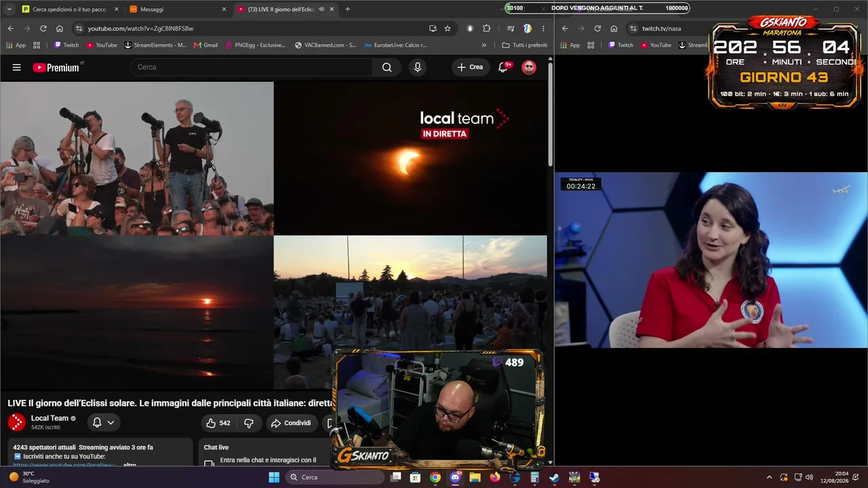Open File Explorer from the taskbar
This screenshot has width=868, height=488.
click(475, 477)
